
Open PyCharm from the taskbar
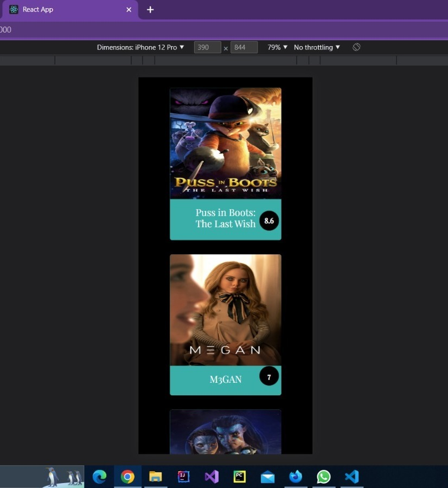239,477
